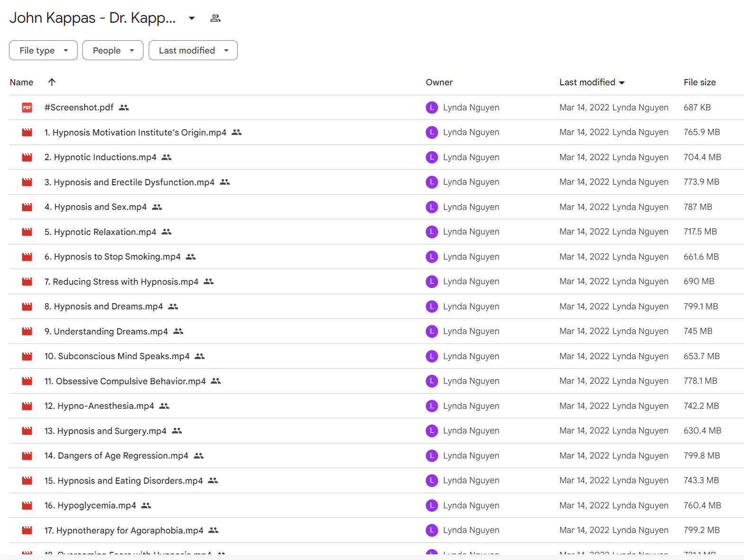Select 6. Hypnosis to Stop Smoking.mp4
744x560 pixels.
(x=113, y=257)
